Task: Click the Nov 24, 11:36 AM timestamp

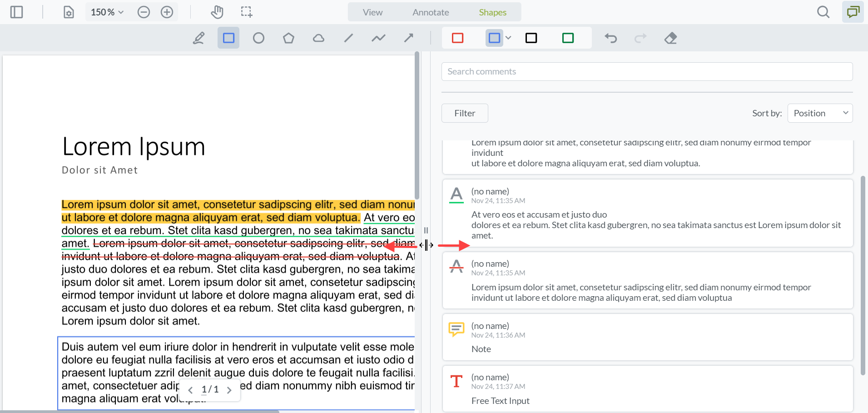Action: (x=498, y=335)
